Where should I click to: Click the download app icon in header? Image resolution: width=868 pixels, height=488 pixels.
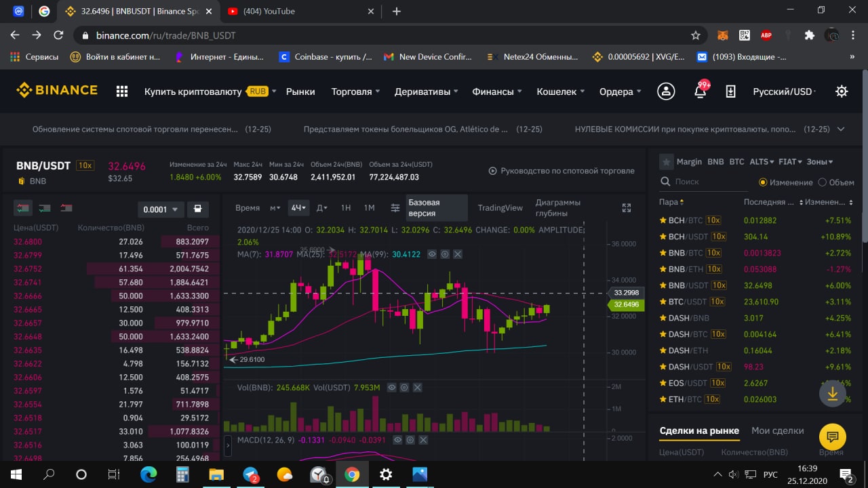730,91
